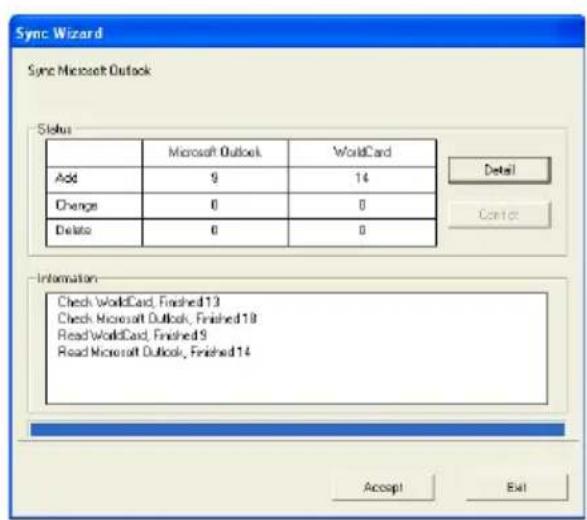The width and height of the screenshot is (587, 520).
Task: Click the Information group label
Action: [x=67, y=279]
